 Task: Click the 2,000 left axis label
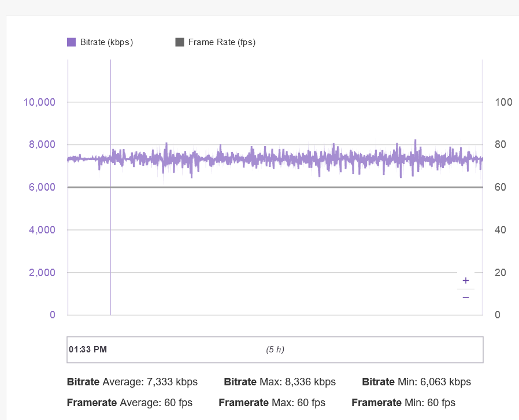coord(42,273)
